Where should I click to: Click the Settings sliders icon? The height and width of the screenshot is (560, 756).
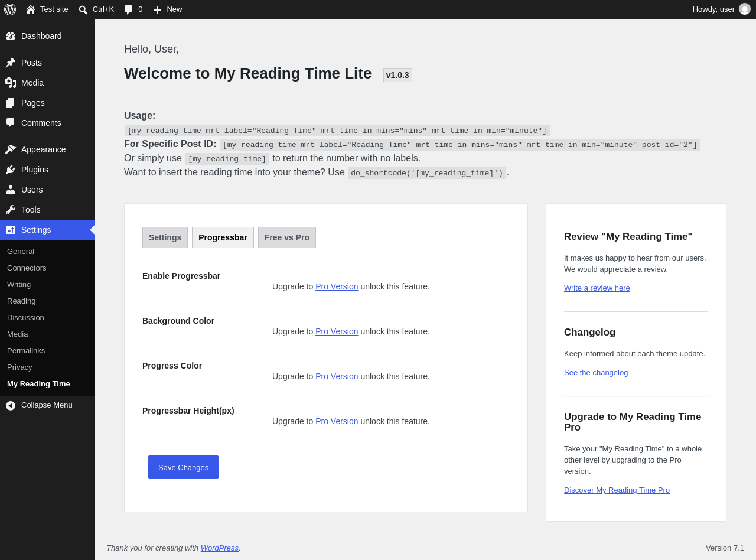[x=11, y=230]
